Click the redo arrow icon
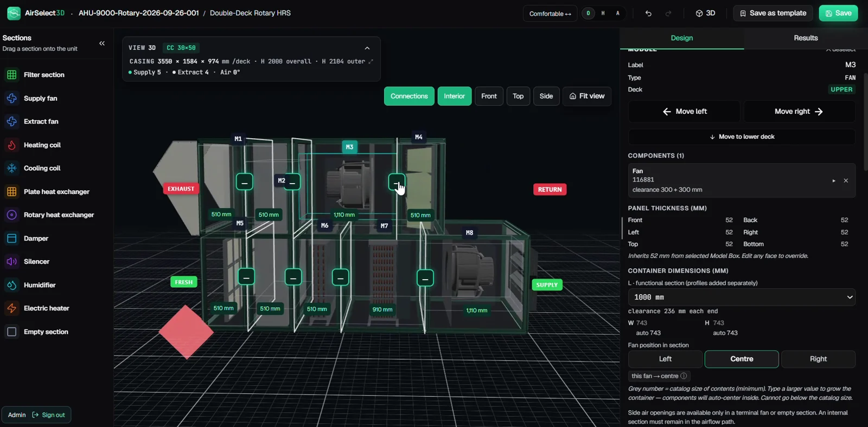This screenshot has height=427, width=868. (668, 14)
